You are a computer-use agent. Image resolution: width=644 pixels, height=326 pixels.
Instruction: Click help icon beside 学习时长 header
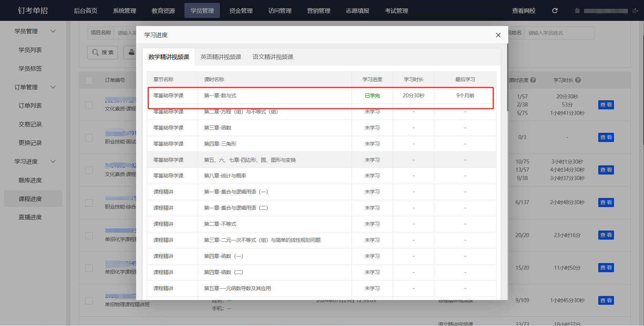coord(578,80)
